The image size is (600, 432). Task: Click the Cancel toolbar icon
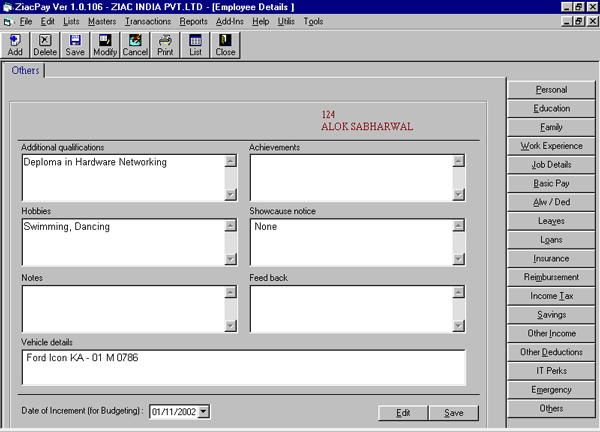[135, 45]
